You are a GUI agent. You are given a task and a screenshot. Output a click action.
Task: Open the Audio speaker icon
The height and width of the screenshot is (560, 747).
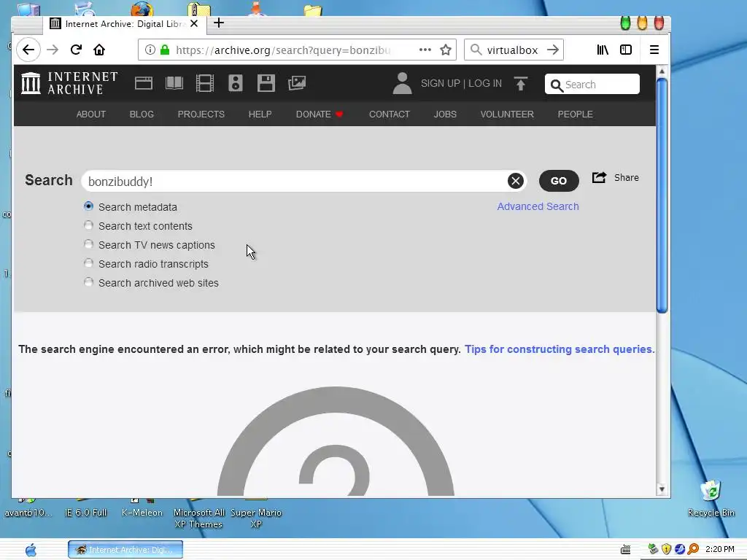(x=236, y=83)
